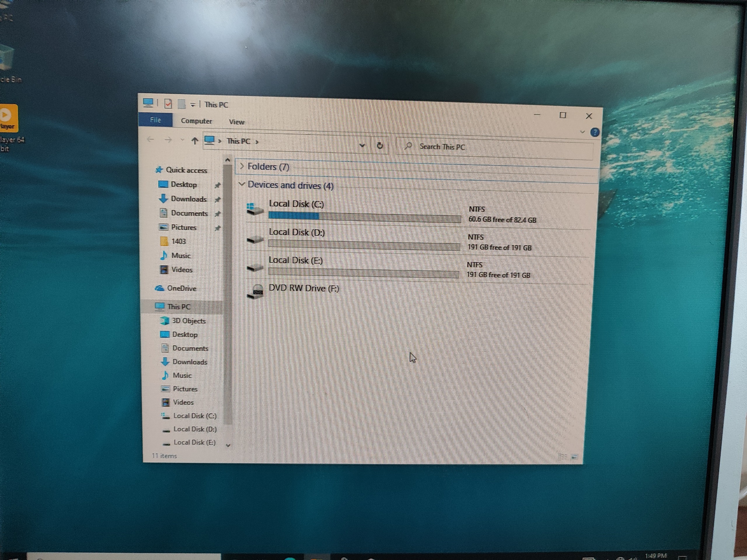The height and width of the screenshot is (560, 747).
Task: Click the Back navigation arrow
Action: 151,139
